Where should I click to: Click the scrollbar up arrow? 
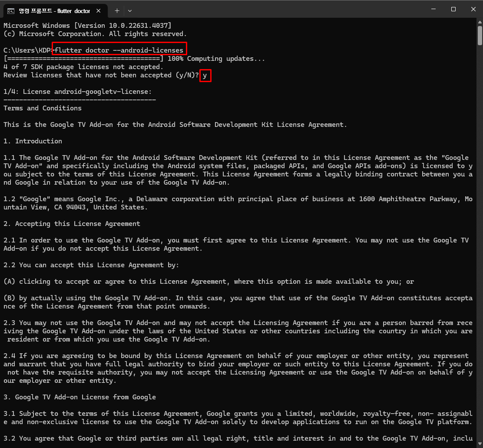(480, 22)
